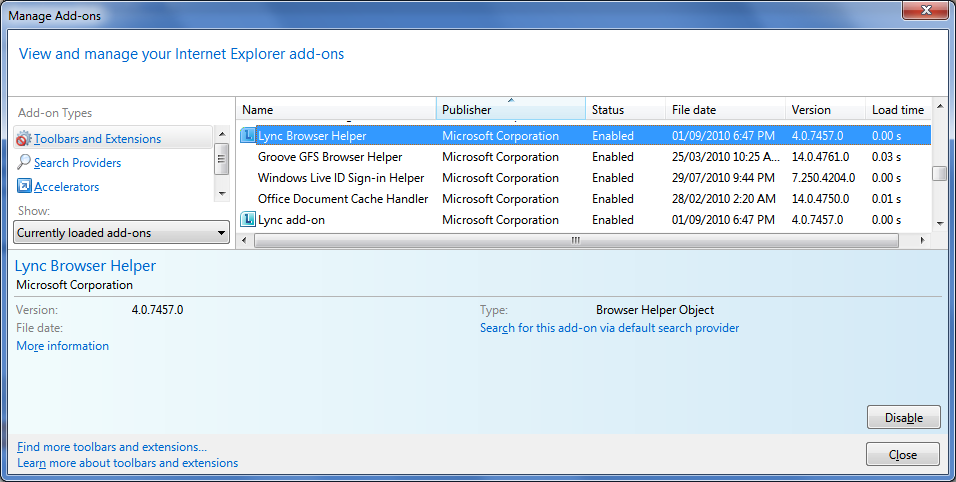
Task: Click version 14.0.4761.0 of Groove helper
Action: pyautogui.click(x=820, y=157)
